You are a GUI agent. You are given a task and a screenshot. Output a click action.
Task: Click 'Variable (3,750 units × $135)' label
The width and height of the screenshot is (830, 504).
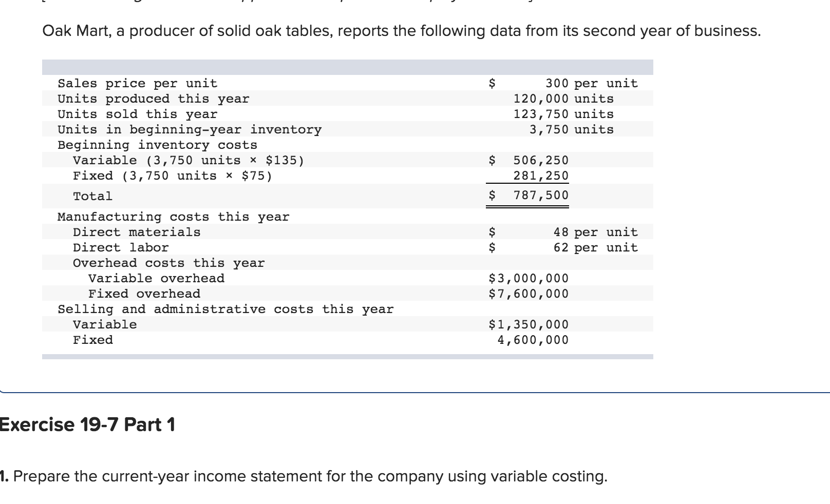[x=188, y=160]
